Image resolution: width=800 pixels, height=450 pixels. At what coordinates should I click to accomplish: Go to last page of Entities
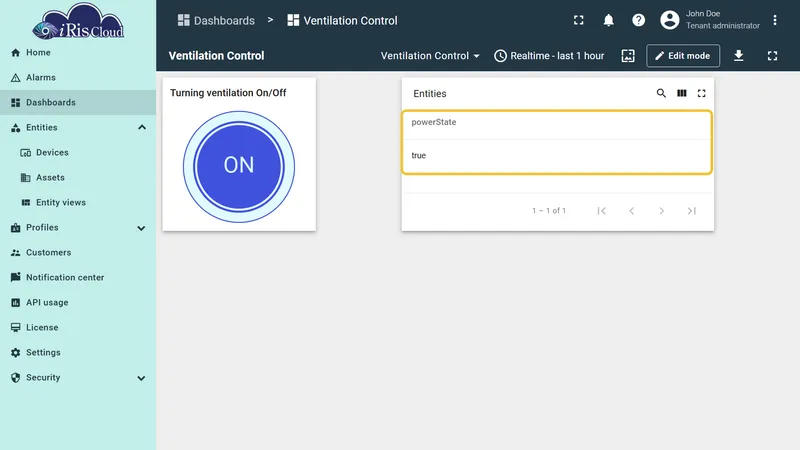coord(691,211)
